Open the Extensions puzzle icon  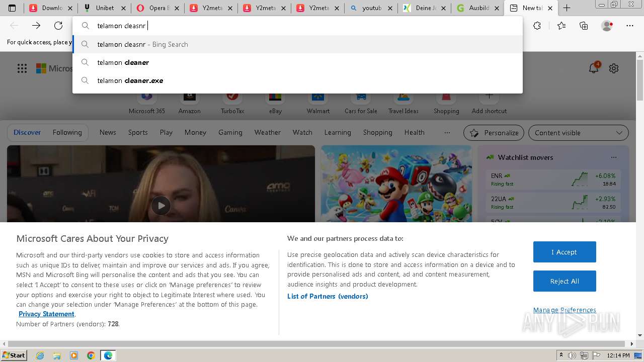click(537, 26)
